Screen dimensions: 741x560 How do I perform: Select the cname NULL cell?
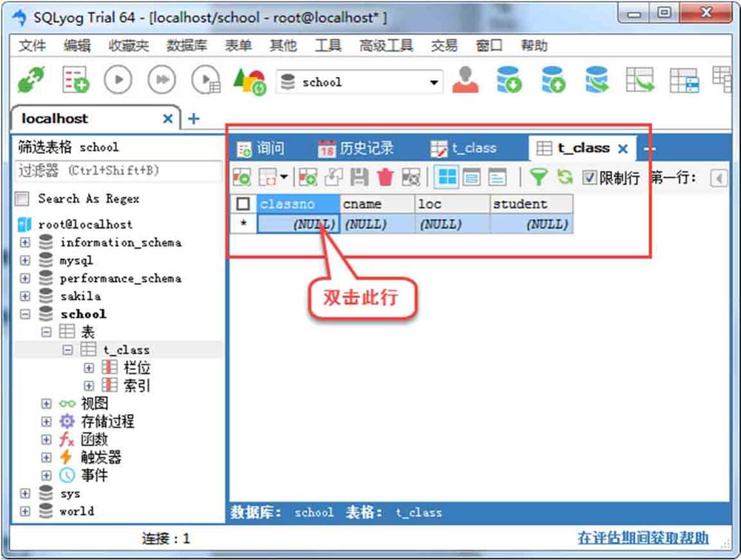click(378, 224)
